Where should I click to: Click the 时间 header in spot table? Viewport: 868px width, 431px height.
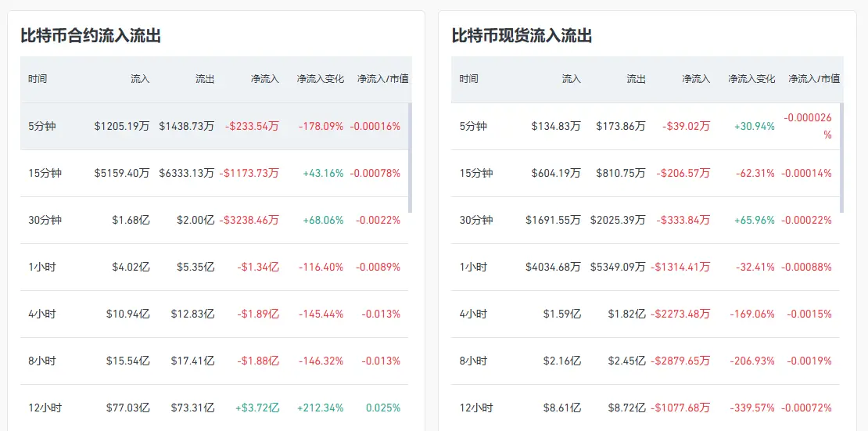coord(468,79)
